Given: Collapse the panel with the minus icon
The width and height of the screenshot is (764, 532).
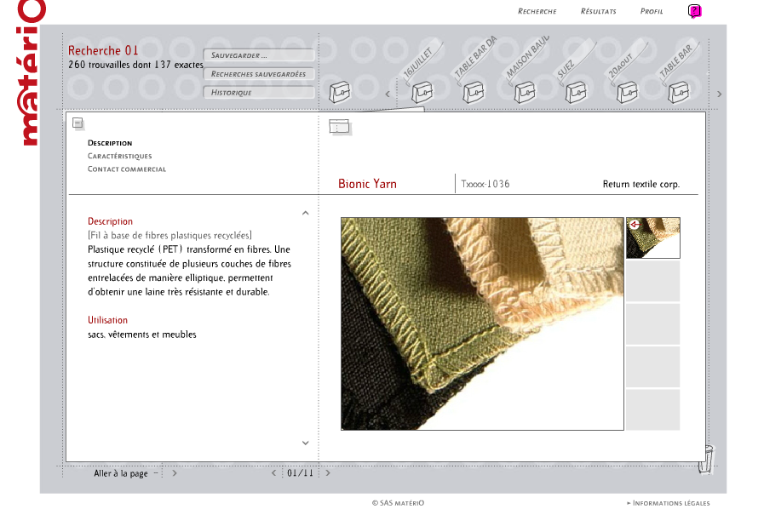Looking at the screenshot, I should point(78,123).
